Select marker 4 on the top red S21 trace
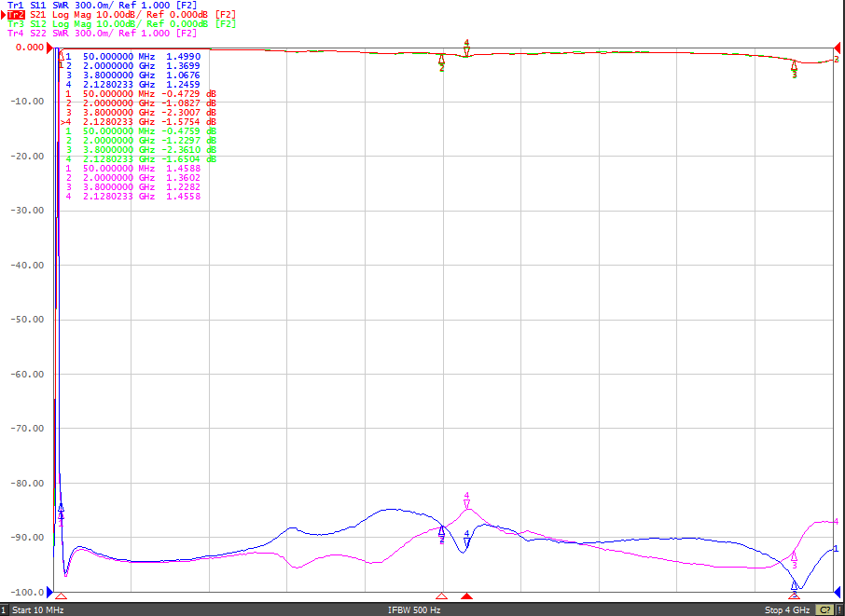The image size is (845, 616). 466,48
